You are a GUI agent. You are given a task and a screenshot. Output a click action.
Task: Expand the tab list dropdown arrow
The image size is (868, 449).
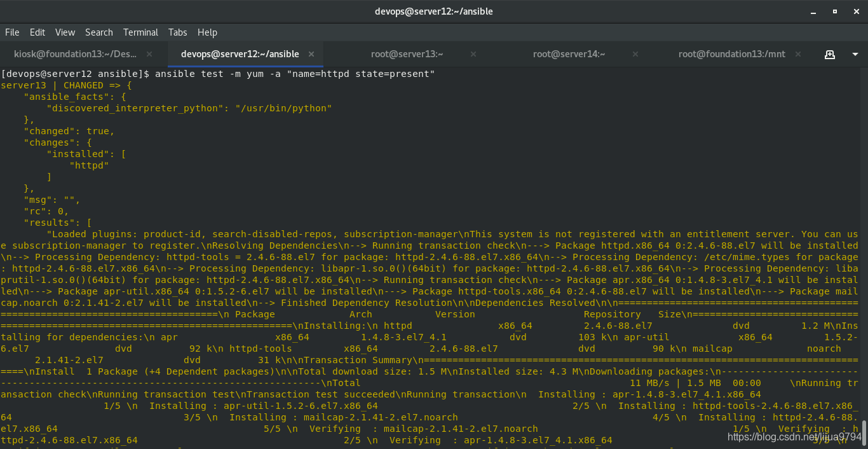pyautogui.click(x=855, y=54)
